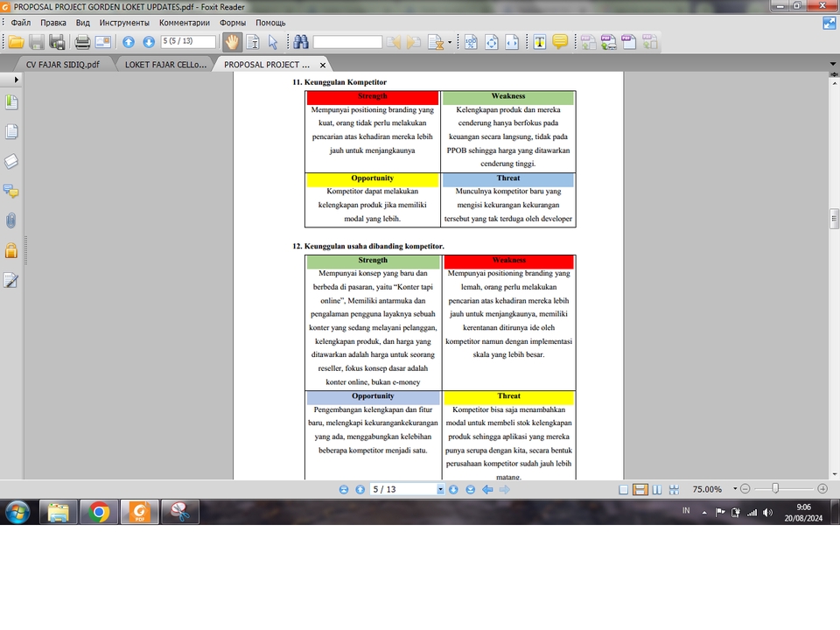
Task: Switch to single page layout
Action: point(623,489)
